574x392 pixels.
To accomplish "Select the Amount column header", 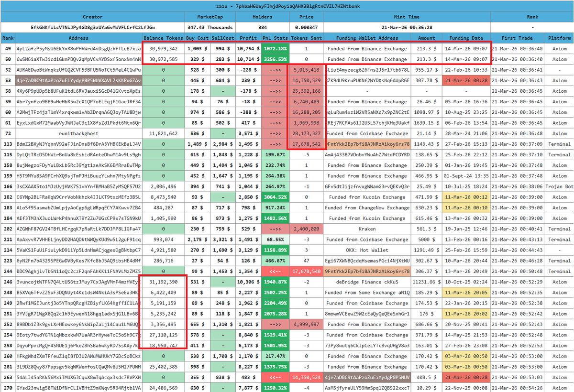I will coord(427,38).
